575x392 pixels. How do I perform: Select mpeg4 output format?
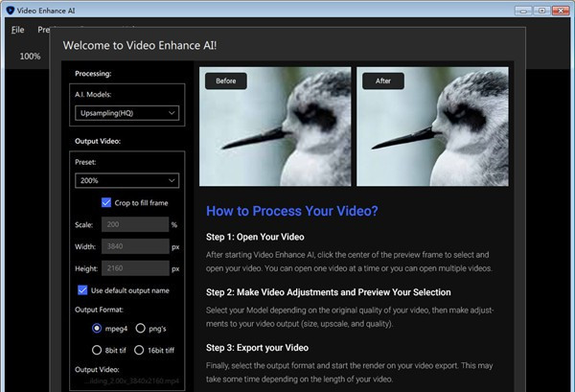click(x=97, y=328)
